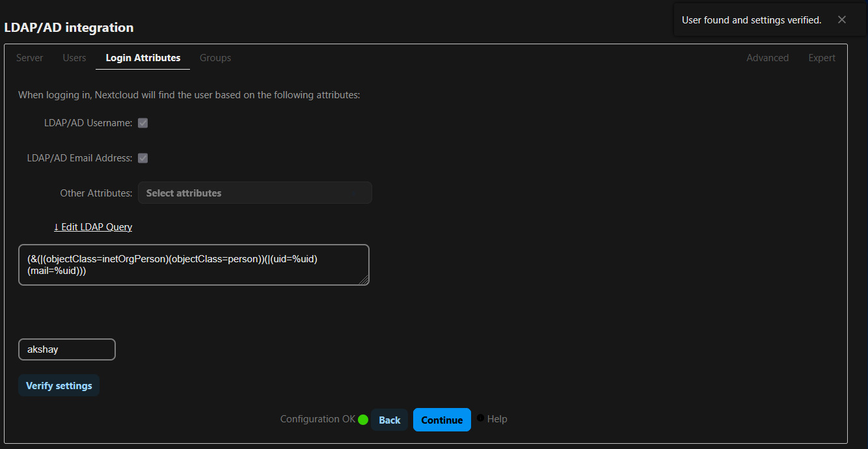
Task: Click the Verify settings button
Action: (x=59, y=385)
